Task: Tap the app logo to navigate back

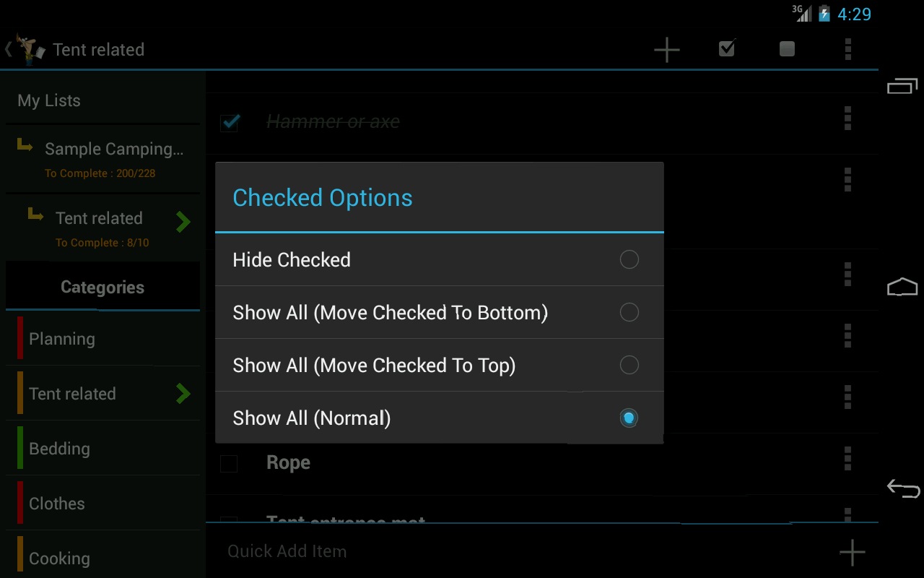Action: (29, 49)
